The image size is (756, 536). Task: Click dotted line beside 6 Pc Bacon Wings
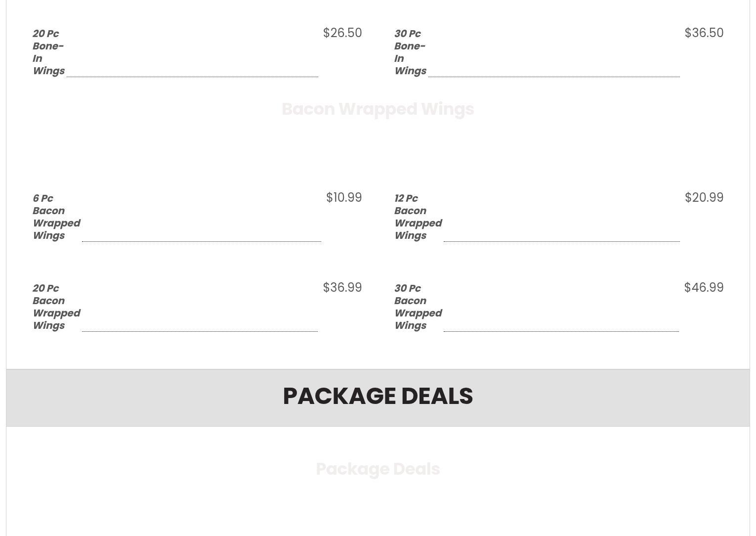tap(201, 241)
